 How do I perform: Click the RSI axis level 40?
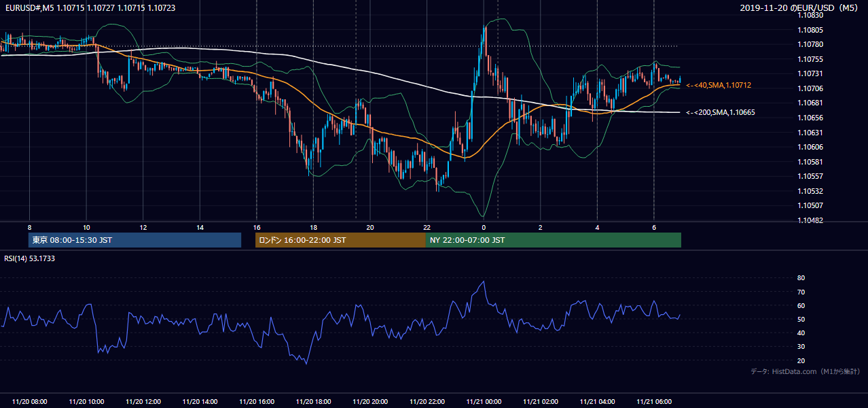[801, 333]
